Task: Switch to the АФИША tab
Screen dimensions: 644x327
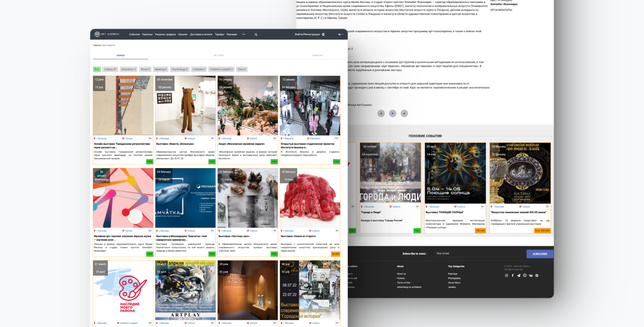Action: (x=120, y=55)
